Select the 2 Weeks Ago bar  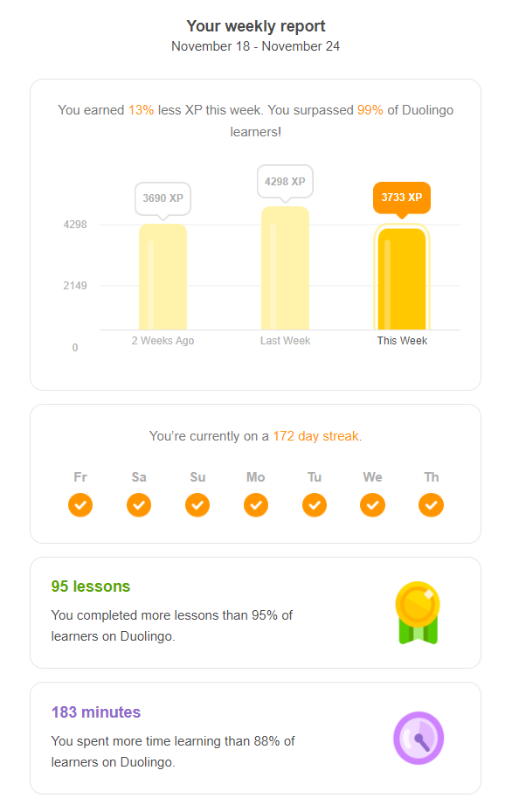tap(163, 277)
